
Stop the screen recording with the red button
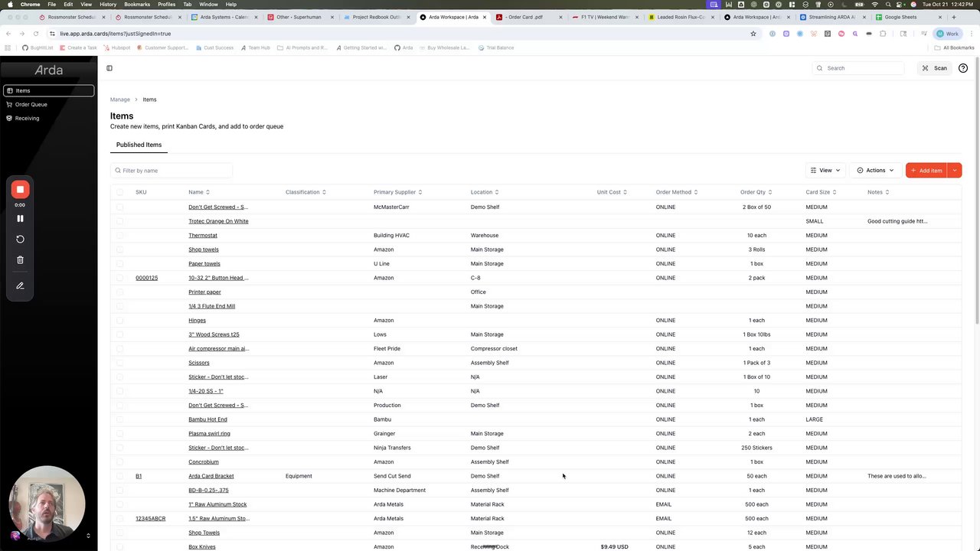point(20,189)
